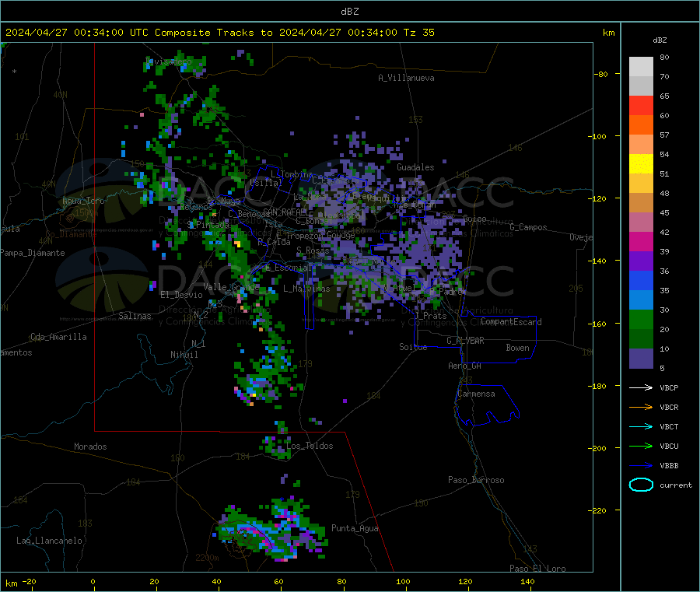Screen dimensions: 700x592
Task: Click the 'CompartEscard' map label
Action: point(511,321)
